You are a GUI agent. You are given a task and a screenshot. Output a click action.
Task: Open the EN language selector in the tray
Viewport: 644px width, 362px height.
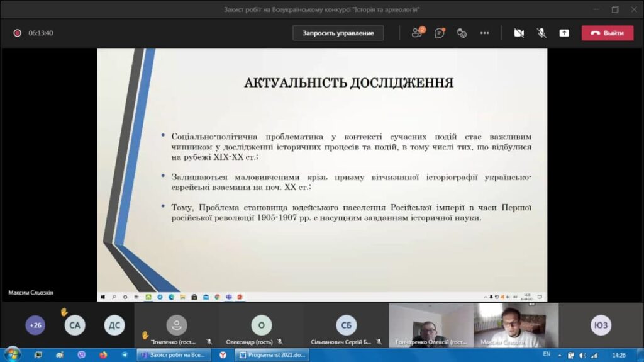tap(547, 354)
